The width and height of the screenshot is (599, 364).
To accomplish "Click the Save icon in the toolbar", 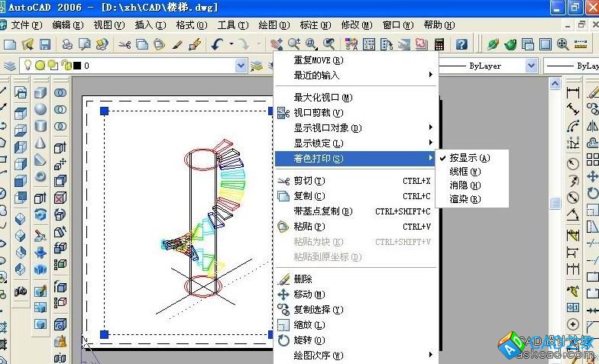I will [44, 44].
